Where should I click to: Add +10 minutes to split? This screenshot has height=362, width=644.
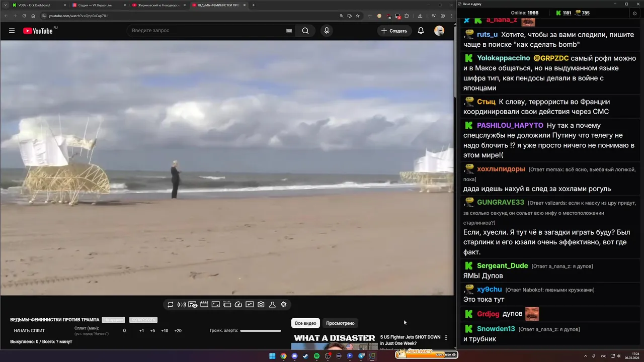165,331
